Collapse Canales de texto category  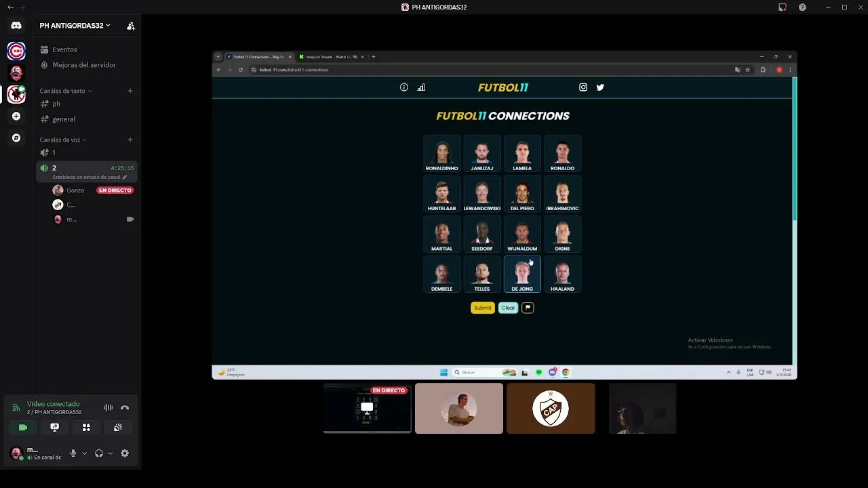click(65, 91)
